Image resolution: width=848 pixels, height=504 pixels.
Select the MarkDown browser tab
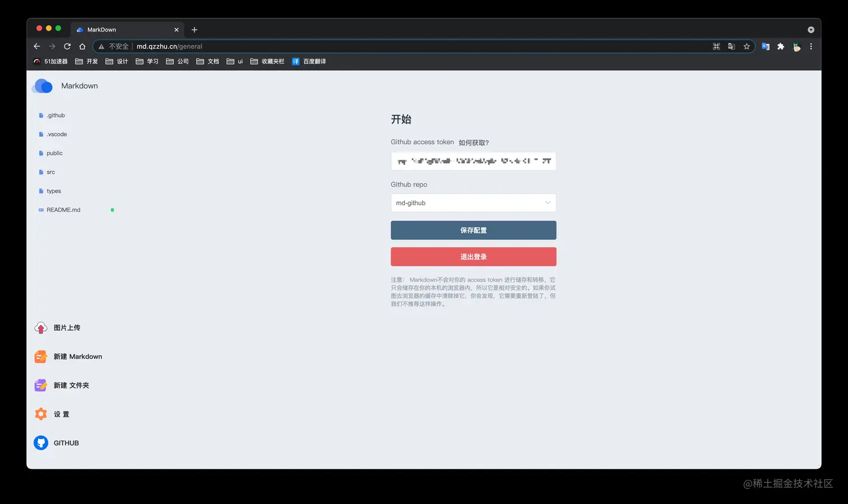point(127,30)
